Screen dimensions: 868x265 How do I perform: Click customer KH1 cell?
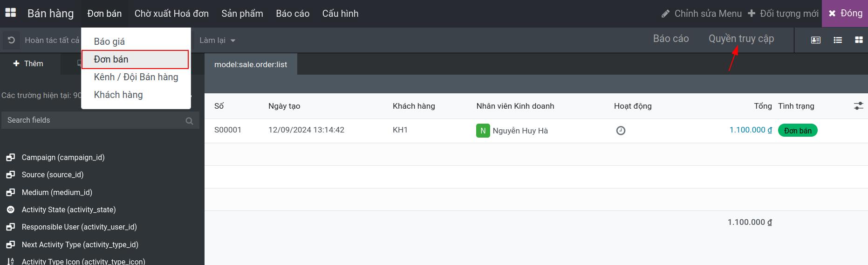[x=400, y=130]
